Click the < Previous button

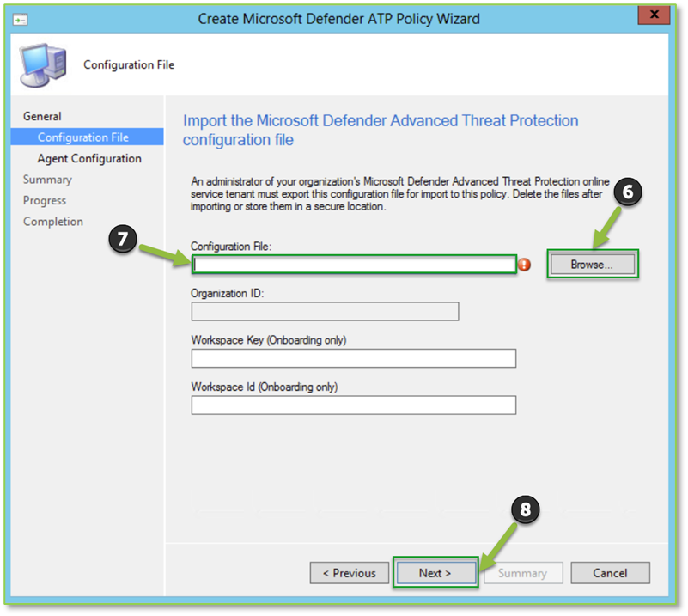pyautogui.click(x=349, y=573)
